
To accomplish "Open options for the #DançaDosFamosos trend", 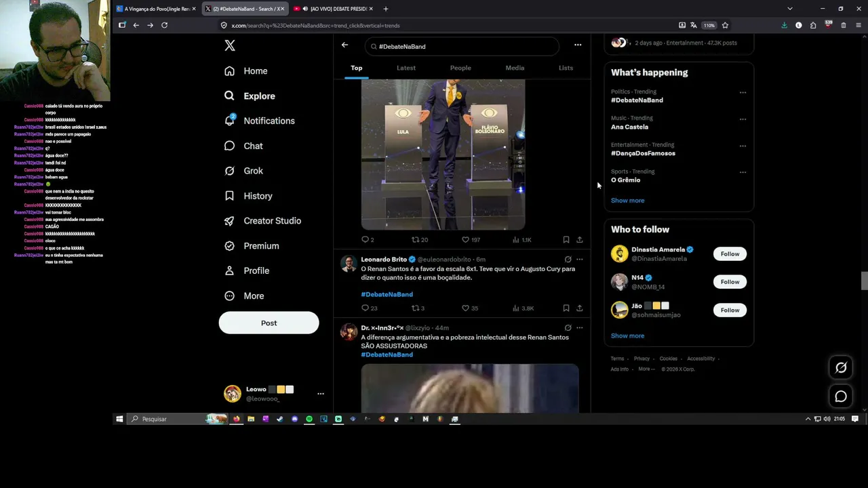I will coord(743,146).
